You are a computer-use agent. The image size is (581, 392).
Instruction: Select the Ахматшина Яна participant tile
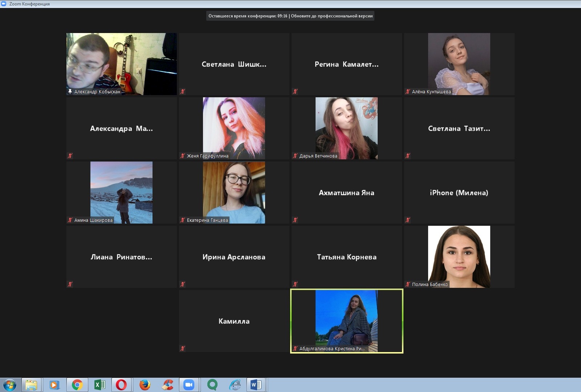[346, 192]
